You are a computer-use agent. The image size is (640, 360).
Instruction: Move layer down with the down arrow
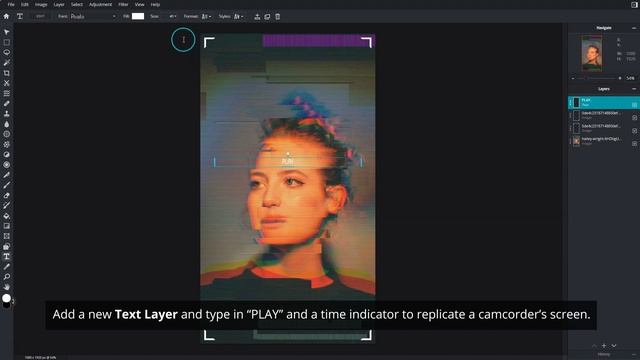(x=614, y=346)
